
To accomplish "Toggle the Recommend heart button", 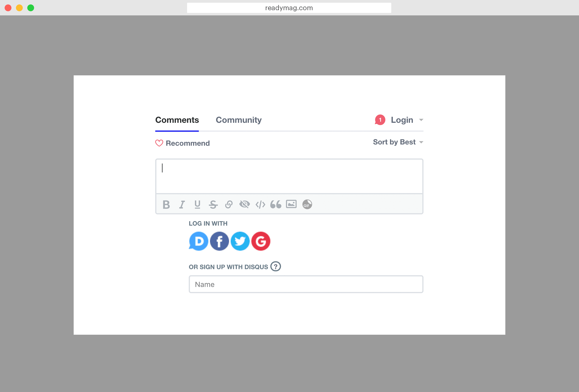I will point(159,143).
